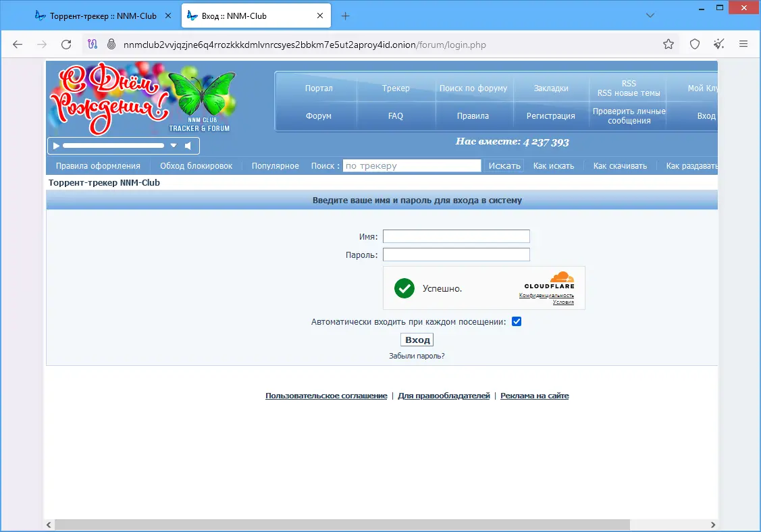Click the horizontal scrollbar right arrow

tap(712, 525)
